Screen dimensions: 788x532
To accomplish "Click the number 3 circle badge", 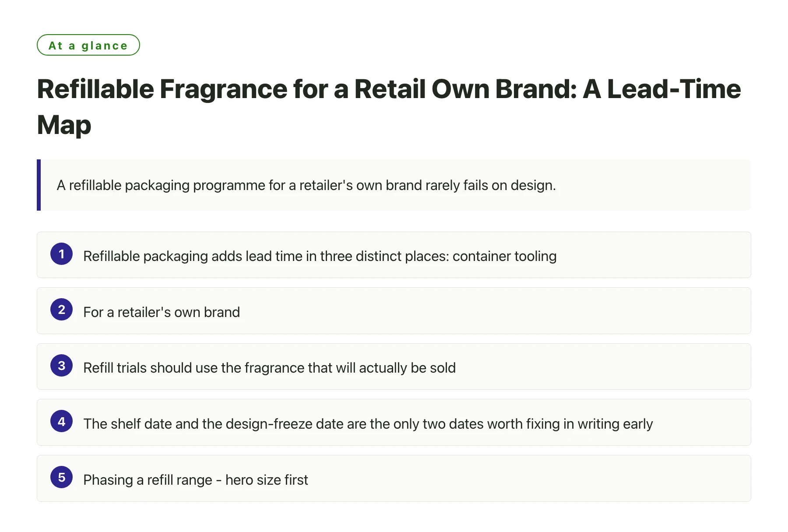I will [x=61, y=366].
